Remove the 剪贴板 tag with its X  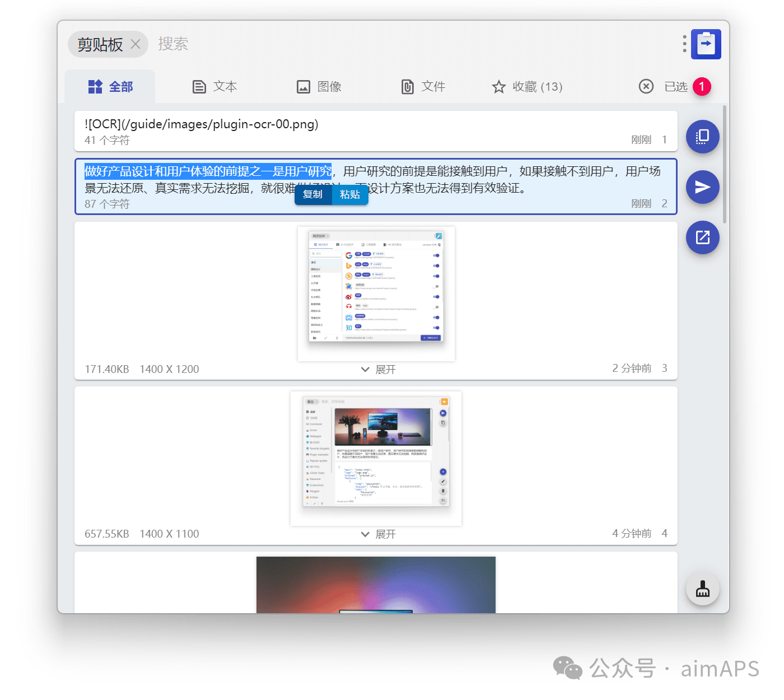136,44
